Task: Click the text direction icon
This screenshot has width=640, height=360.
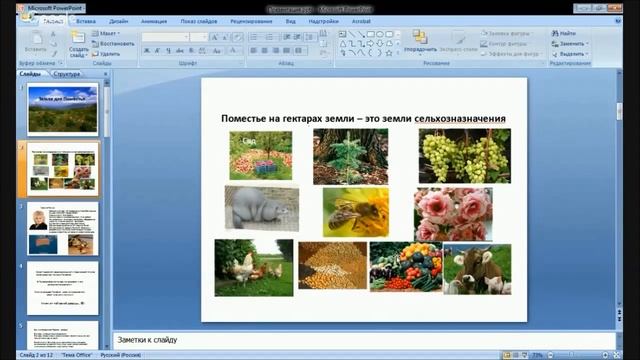Action: click(324, 33)
